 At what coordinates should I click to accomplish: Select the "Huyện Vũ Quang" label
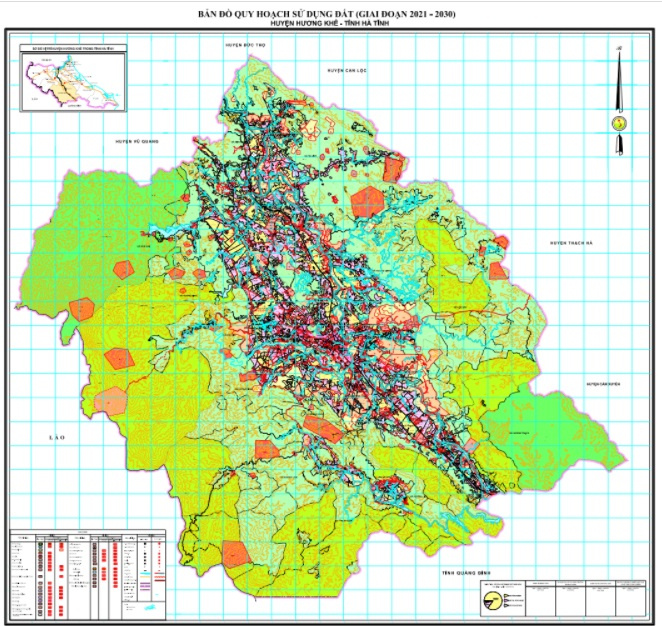point(137,141)
